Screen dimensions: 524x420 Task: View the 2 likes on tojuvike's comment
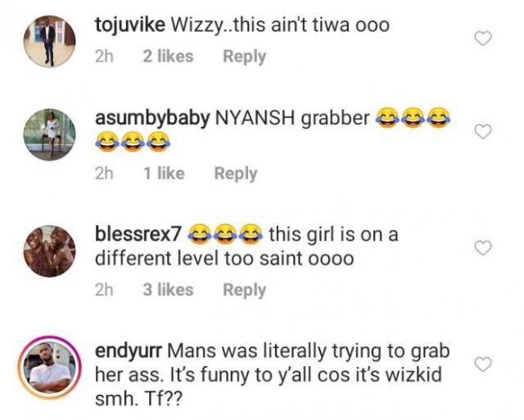click(x=168, y=56)
